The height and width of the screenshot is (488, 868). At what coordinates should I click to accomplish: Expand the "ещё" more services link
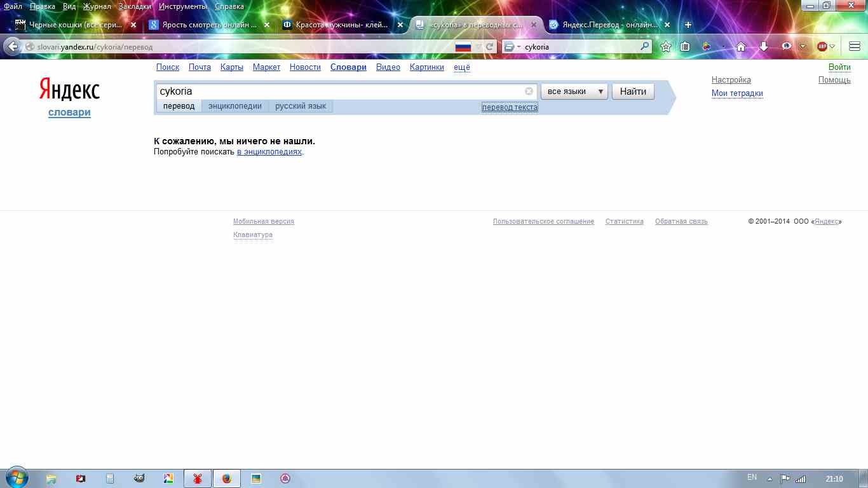click(x=461, y=67)
